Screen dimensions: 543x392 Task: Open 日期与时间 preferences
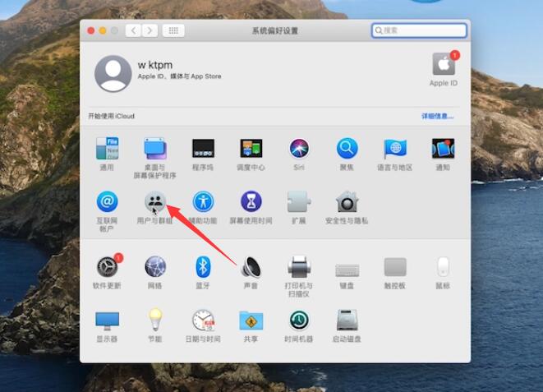(204, 321)
